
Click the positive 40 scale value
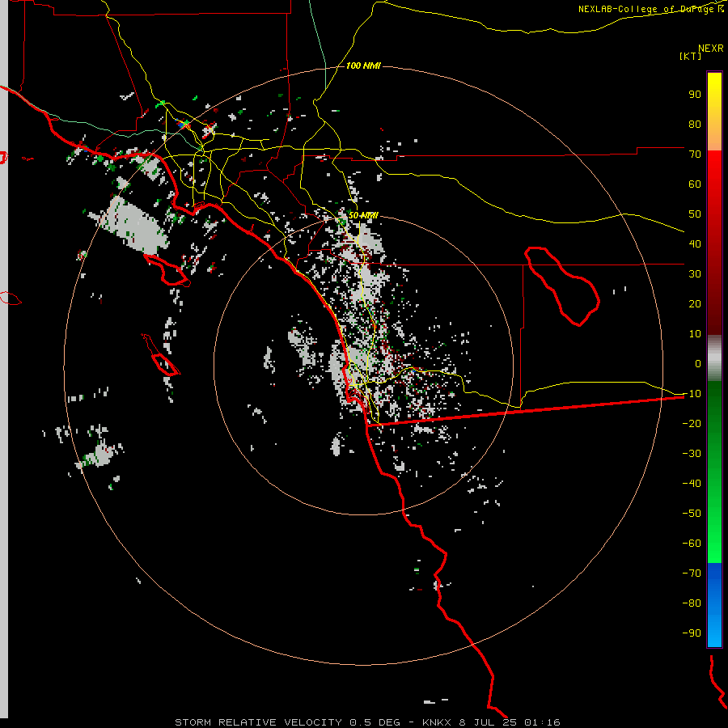click(695, 243)
